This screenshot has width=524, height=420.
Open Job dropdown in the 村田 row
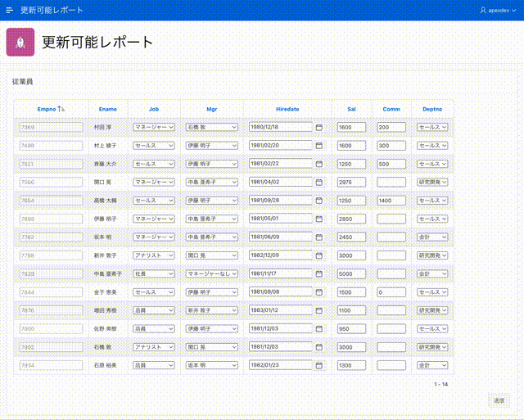pyautogui.click(x=154, y=127)
